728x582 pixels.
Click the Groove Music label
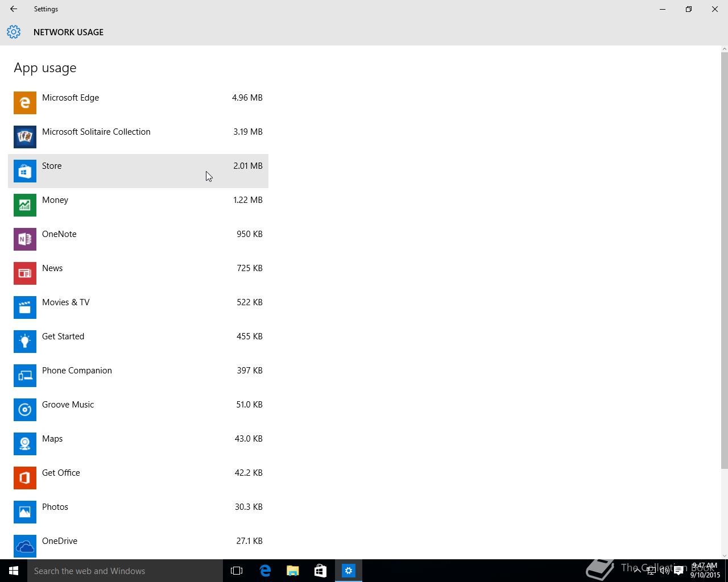pos(68,405)
